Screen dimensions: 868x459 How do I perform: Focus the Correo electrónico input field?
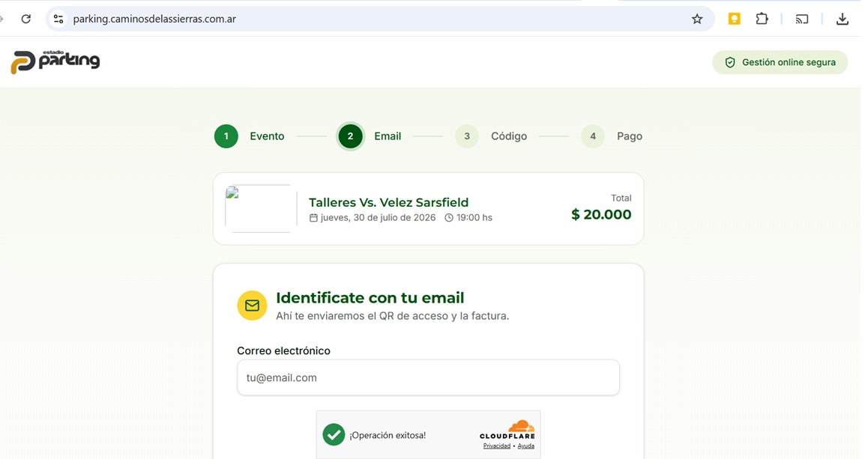click(x=429, y=377)
